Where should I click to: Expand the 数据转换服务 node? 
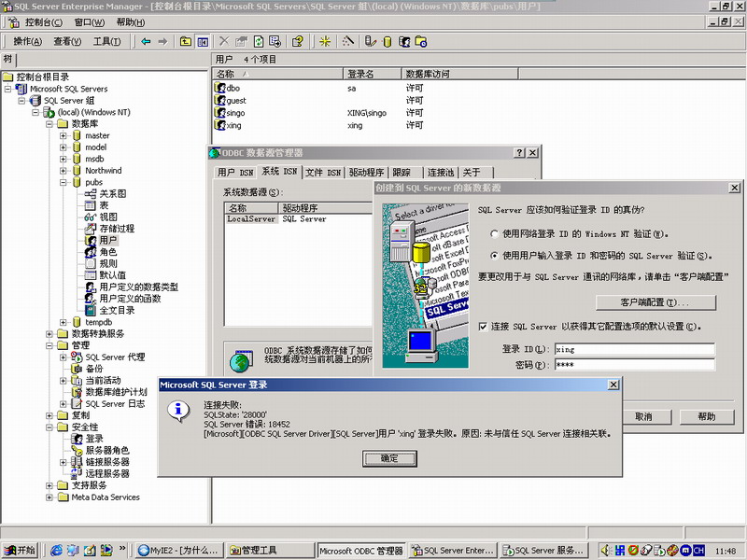(49, 334)
